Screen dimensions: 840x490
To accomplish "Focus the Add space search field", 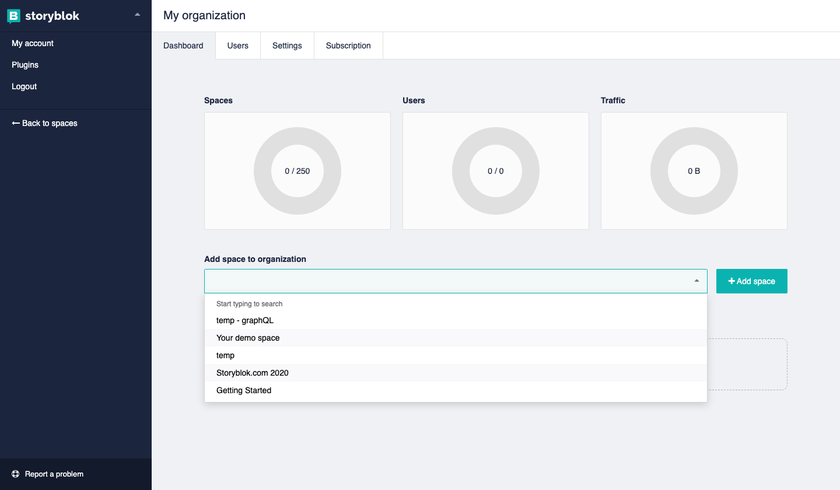I will pos(455,281).
